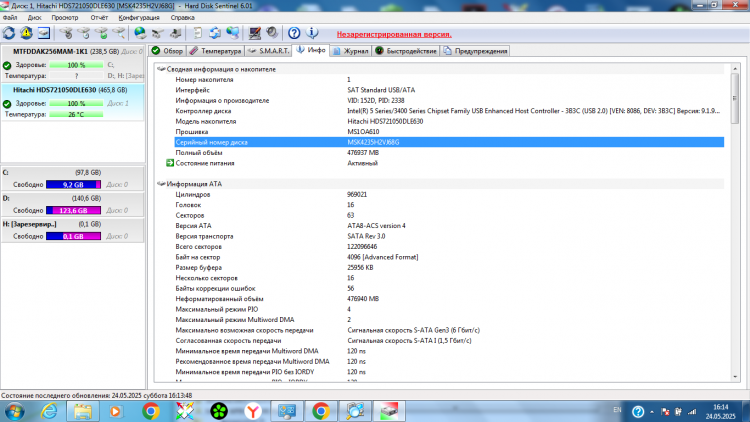Open the first Google Chrome taskbar icon

[151, 411]
